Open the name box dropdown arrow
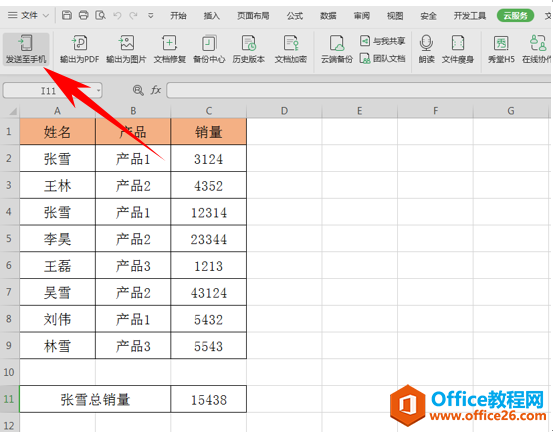 98,91
